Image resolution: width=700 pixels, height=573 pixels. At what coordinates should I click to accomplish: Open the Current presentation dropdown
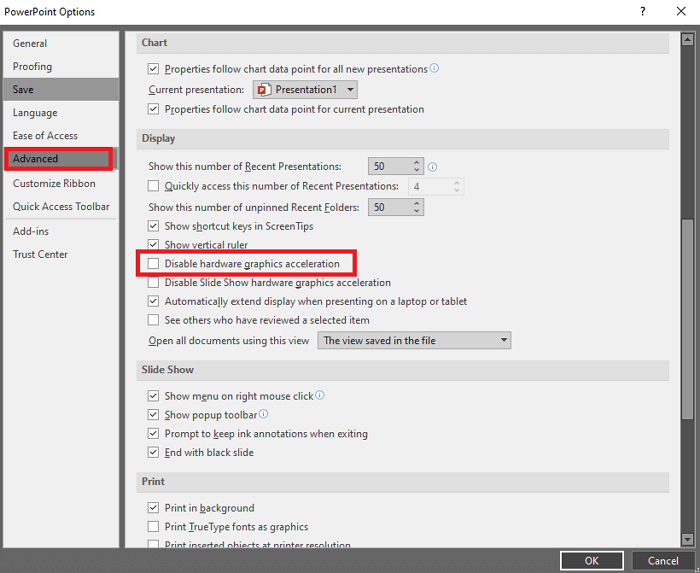305,90
